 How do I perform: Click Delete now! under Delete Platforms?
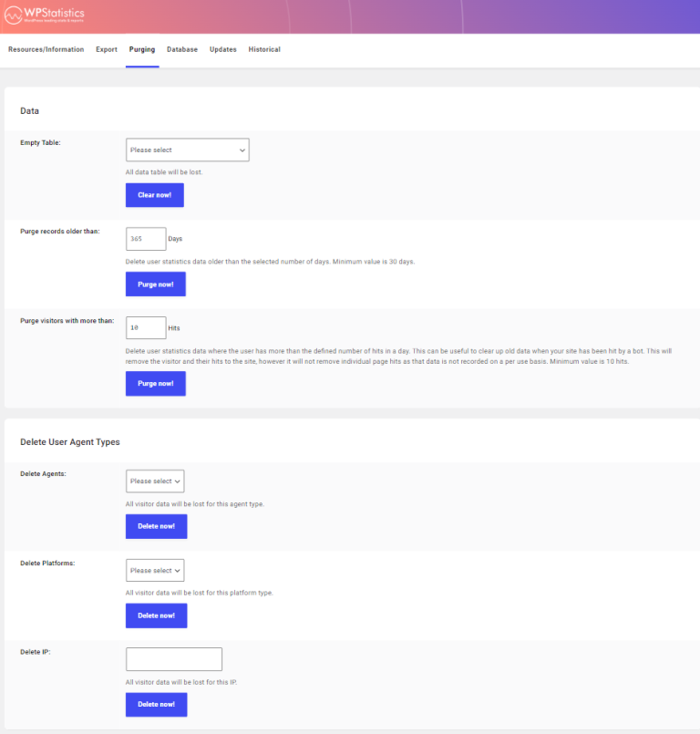(156, 615)
